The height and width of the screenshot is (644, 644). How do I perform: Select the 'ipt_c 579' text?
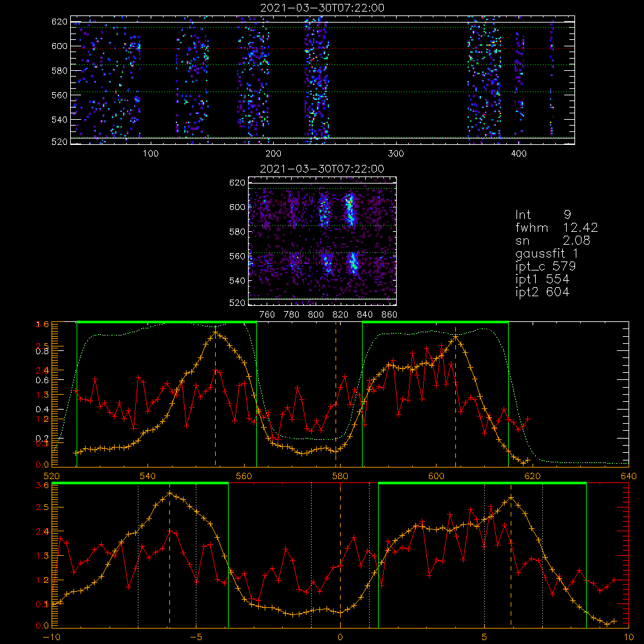[x=545, y=266]
